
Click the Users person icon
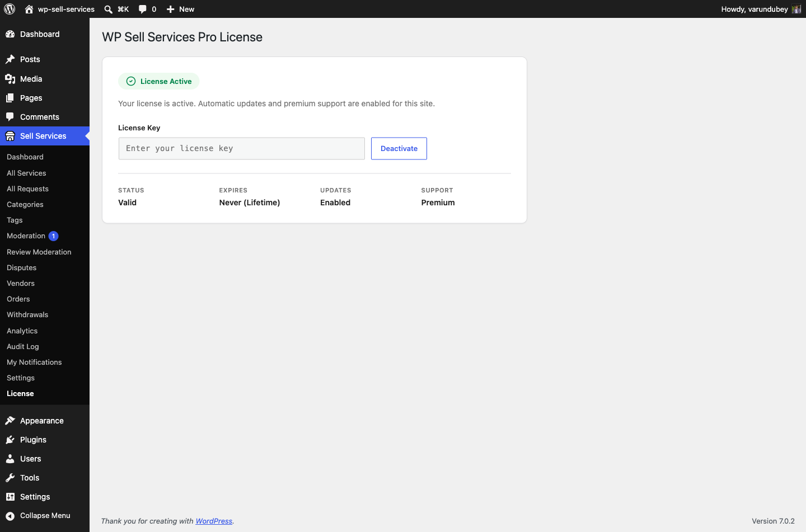[x=10, y=459]
